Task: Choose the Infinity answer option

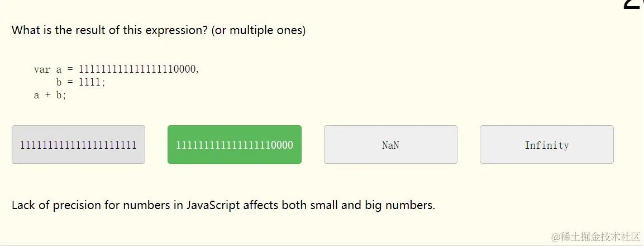Action: coord(546,145)
